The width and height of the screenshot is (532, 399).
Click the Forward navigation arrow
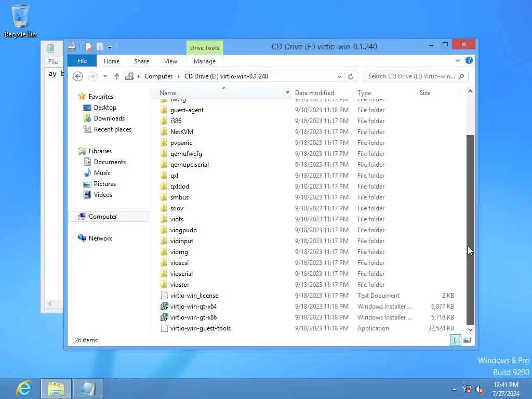(92, 76)
